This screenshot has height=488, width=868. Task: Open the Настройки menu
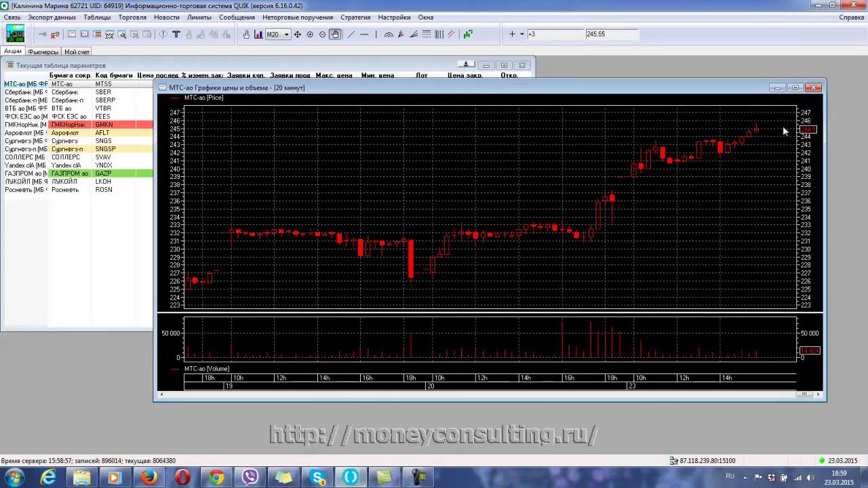point(394,18)
